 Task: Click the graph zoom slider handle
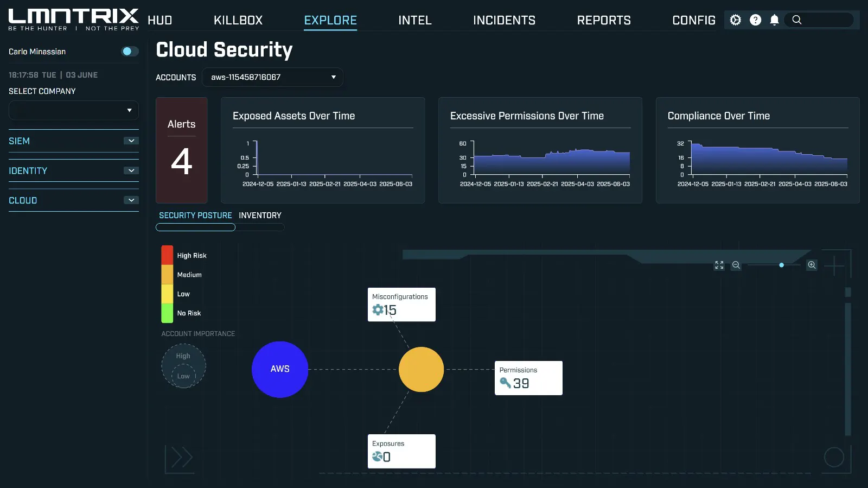[781, 265]
